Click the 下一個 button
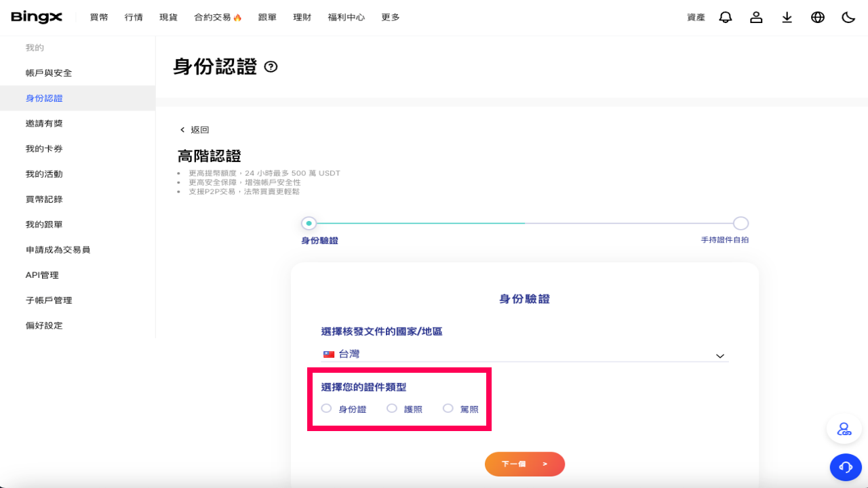The height and width of the screenshot is (488, 868). point(525,464)
